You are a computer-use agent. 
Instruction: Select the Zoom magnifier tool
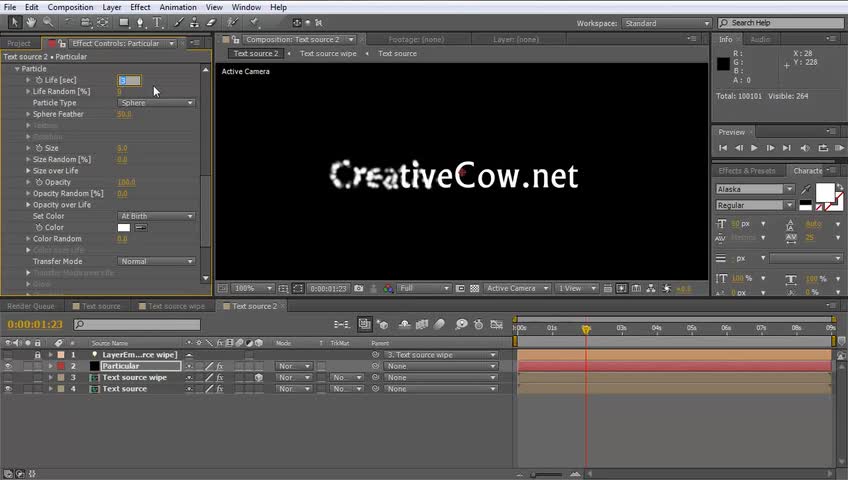click(48, 22)
